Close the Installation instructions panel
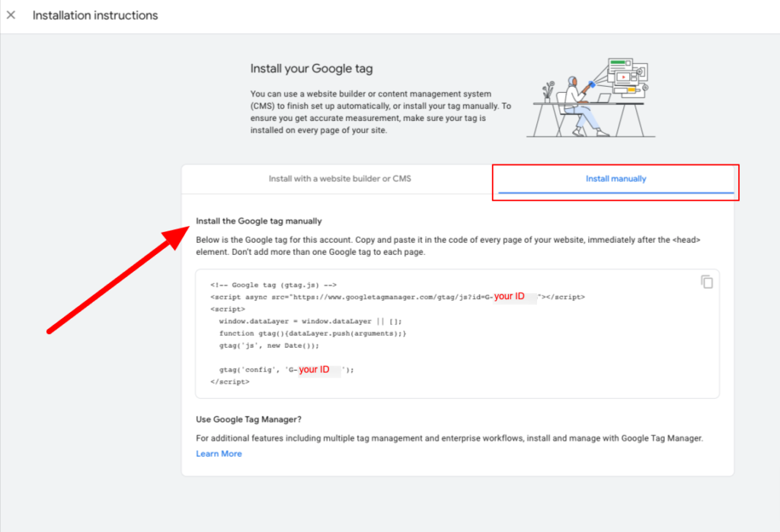This screenshot has width=780, height=532. pos(11,15)
